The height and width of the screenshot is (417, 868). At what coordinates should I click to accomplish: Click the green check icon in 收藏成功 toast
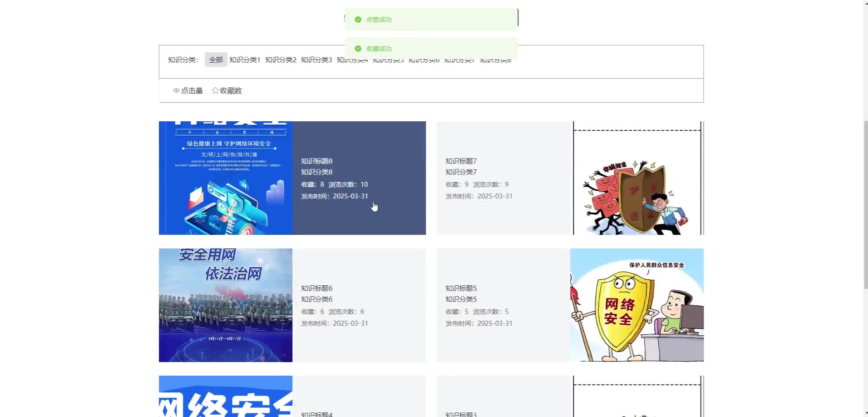[x=358, y=49]
